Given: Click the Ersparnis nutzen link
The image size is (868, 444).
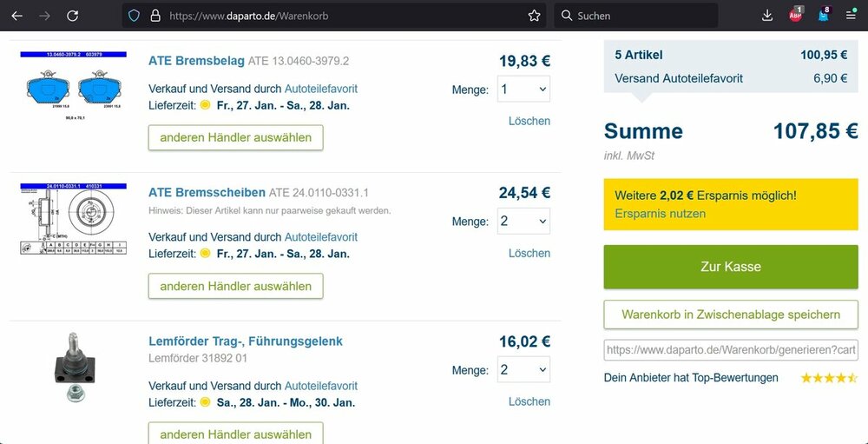Looking at the screenshot, I should pos(660,213).
